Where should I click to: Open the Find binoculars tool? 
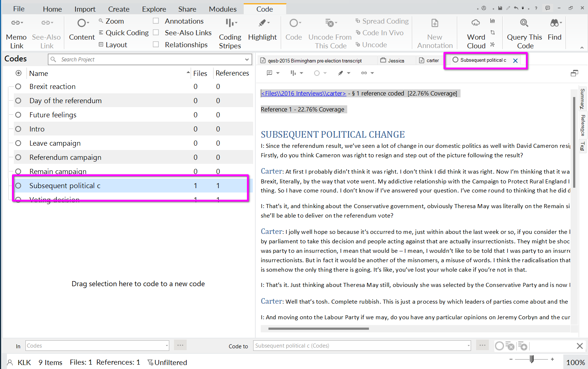(x=554, y=23)
